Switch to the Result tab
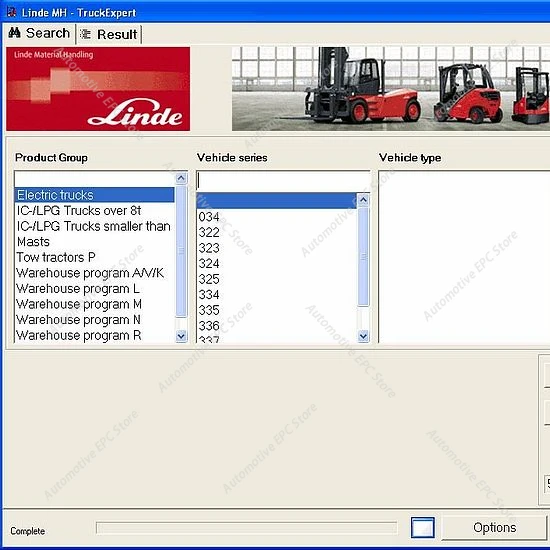The height and width of the screenshot is (550, 550). click(109, 34)
